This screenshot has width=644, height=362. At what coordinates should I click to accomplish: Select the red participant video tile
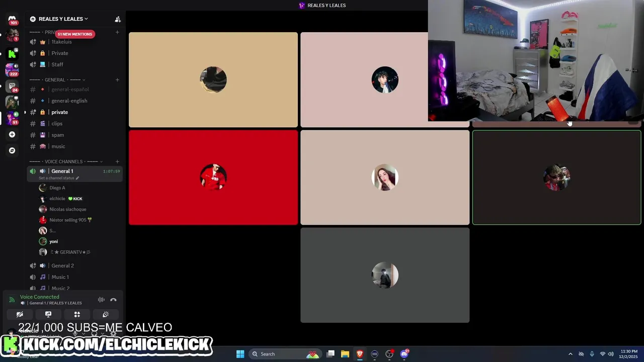213,177
